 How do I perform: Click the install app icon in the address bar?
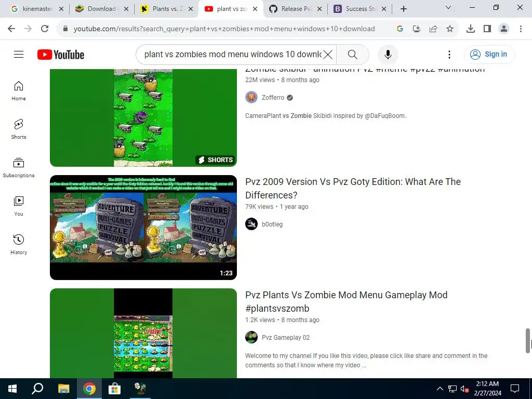[x=416, y=29]
